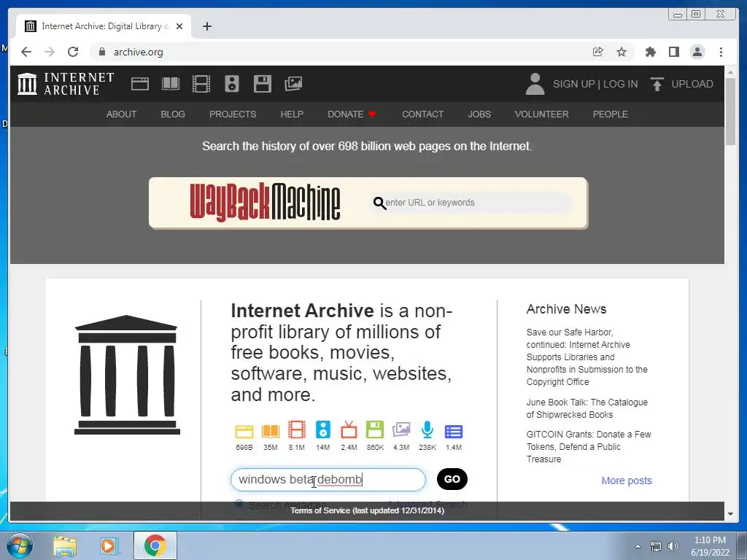Open the PEOPLE menu item
Screen dimensions: 747x560
pyautogui.click(x=611, y=114)
